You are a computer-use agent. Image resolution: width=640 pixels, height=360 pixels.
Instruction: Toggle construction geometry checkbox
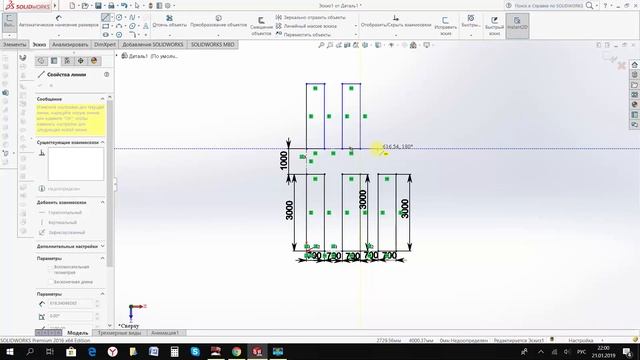[x=51, y=267]
